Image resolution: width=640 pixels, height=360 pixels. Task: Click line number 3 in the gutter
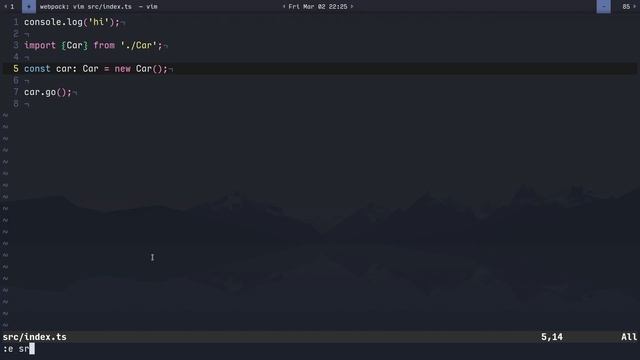[16, 45]
